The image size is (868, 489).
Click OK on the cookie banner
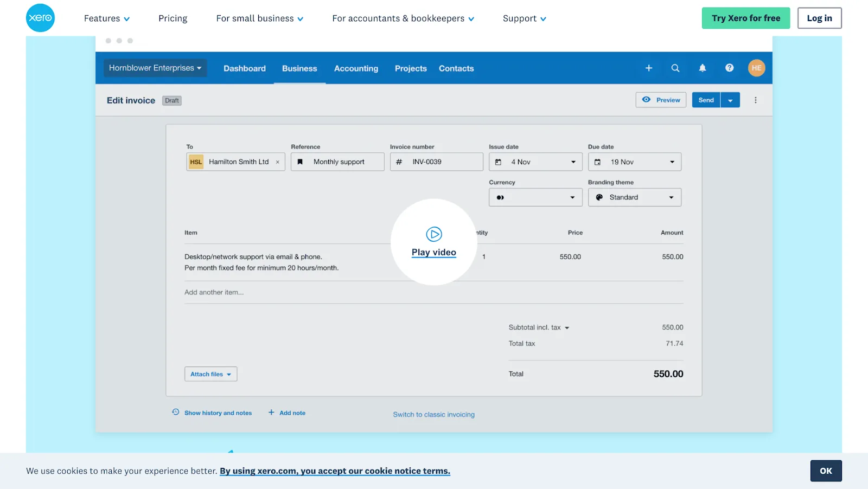coord(826,471)
